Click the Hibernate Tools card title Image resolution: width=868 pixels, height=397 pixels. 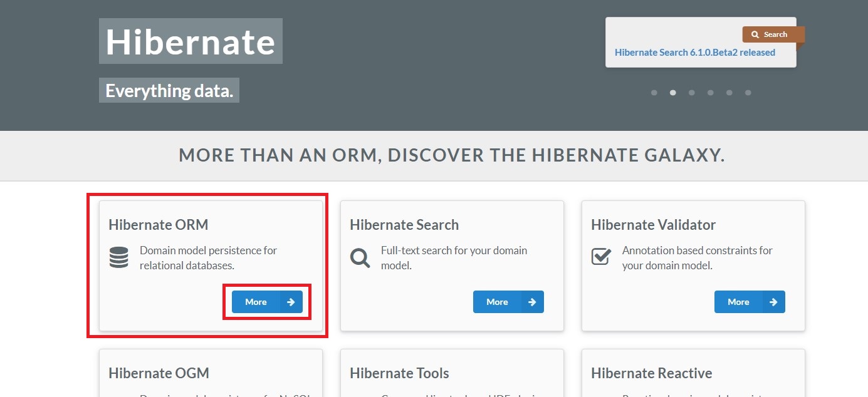coord(400,373)
